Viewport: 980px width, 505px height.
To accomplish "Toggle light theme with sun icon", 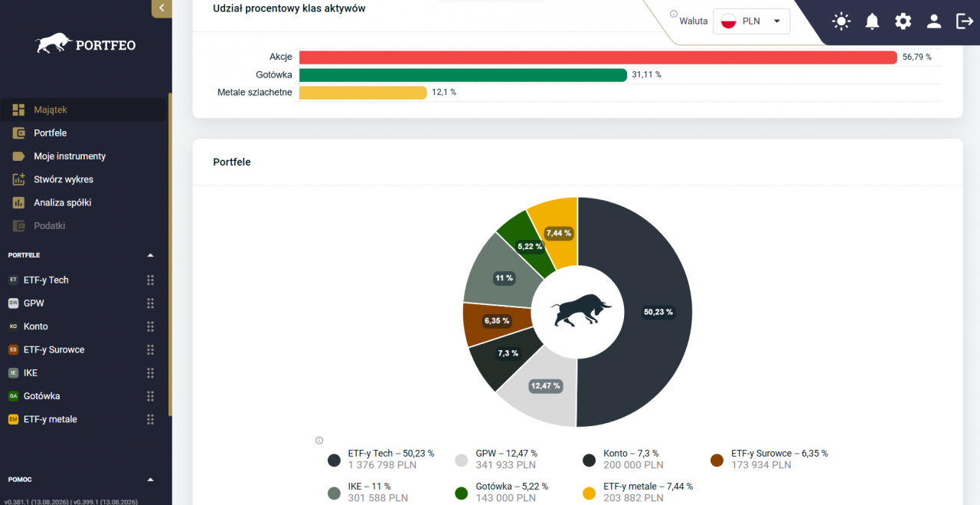I will 841,21.
